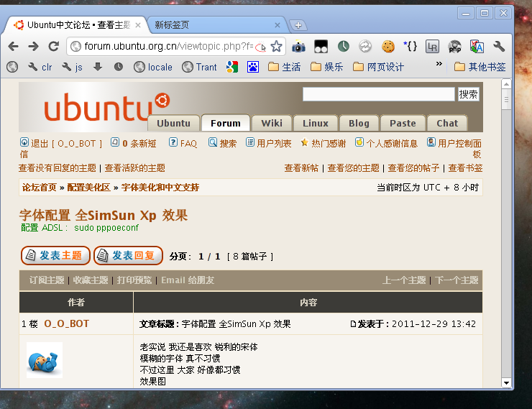Click the green clock extension icon
This screenshot has height=409, width=532.
[x=344, y=46]
